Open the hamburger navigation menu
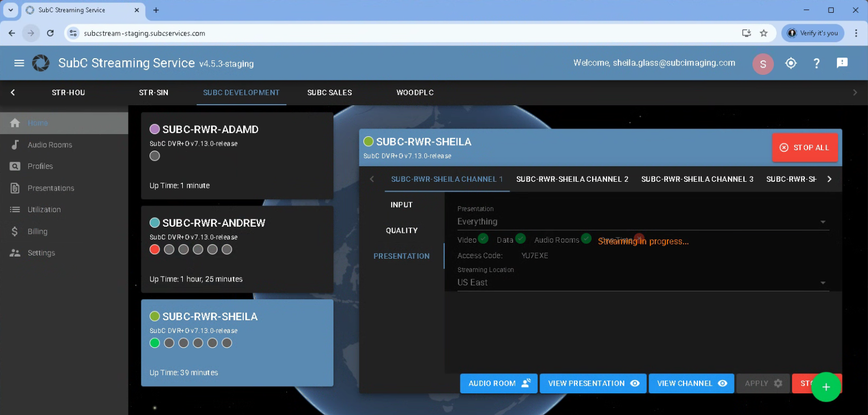Viewport: 868px width, 415px height. point(19,63)
